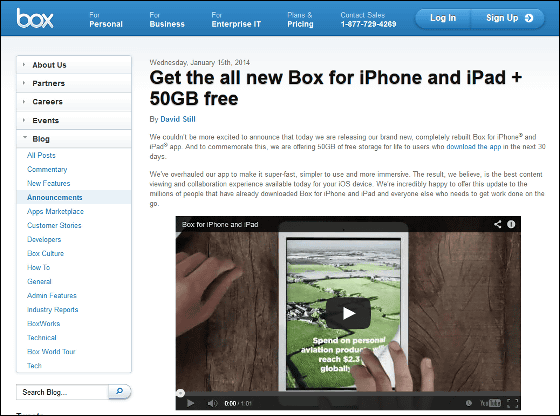The height and width of the screenshot is (416, 560).
Task: Toggle video fullscreen
Action: tap(512, 403)
